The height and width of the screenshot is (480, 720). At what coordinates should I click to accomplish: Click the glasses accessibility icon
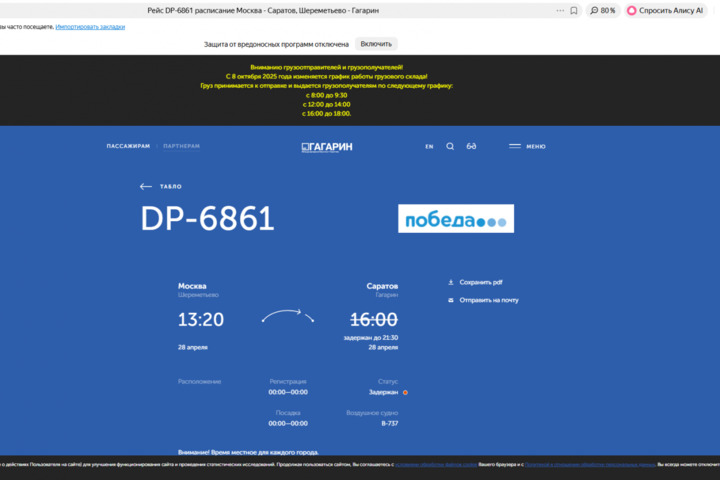click(471, 146)
